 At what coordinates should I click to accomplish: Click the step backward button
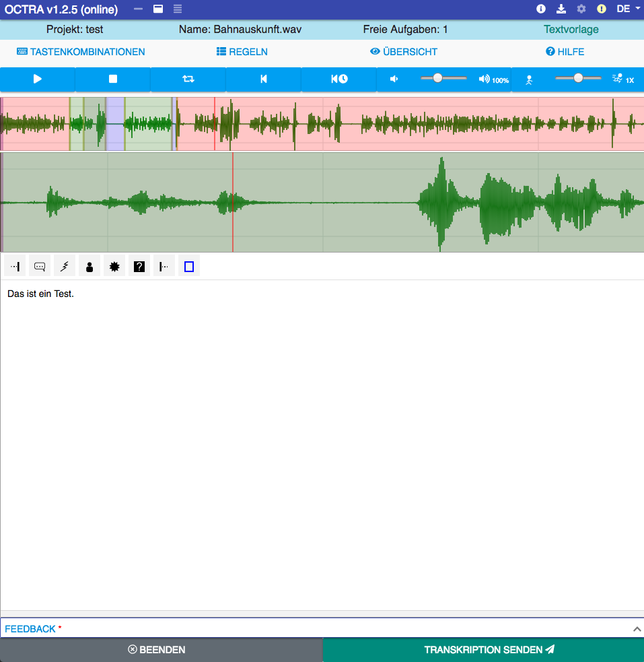264,79
